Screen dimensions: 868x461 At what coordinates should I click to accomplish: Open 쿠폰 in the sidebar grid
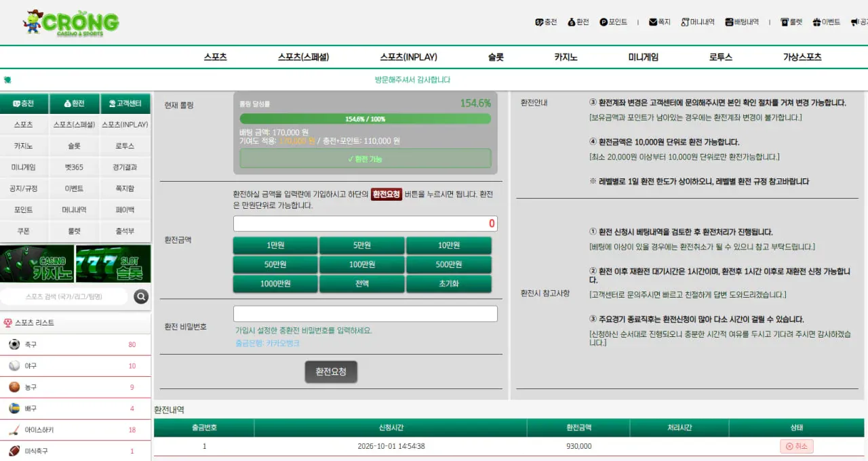tap(24, 231)
